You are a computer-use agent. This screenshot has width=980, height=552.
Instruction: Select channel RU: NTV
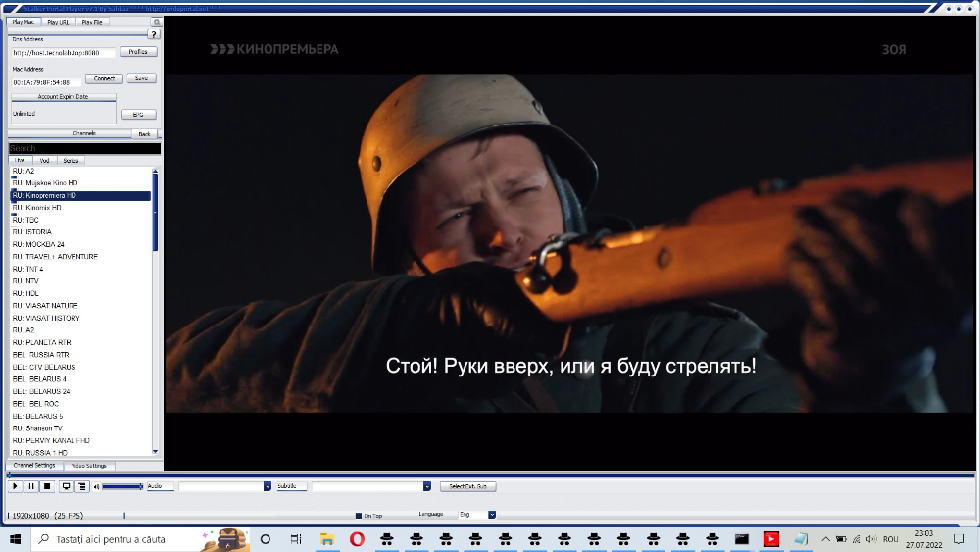(80, 281)
